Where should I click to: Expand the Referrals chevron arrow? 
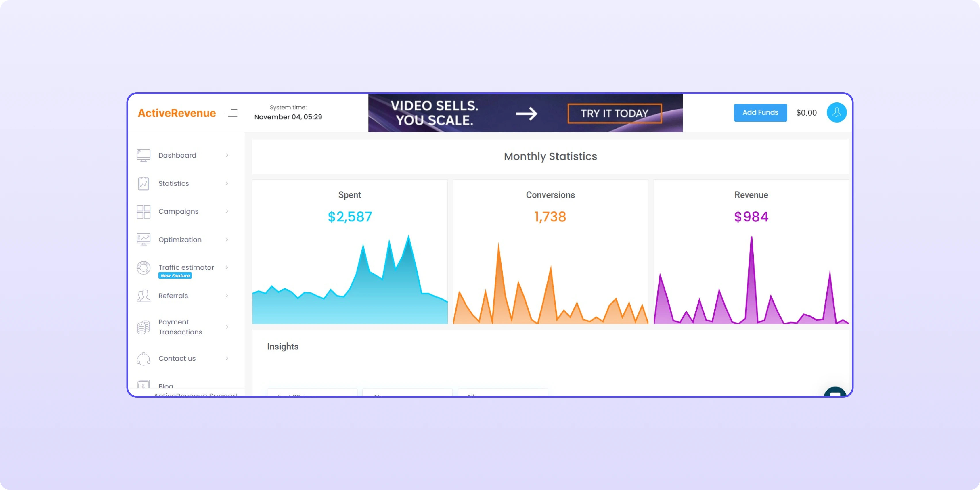(x=227, y=296)
